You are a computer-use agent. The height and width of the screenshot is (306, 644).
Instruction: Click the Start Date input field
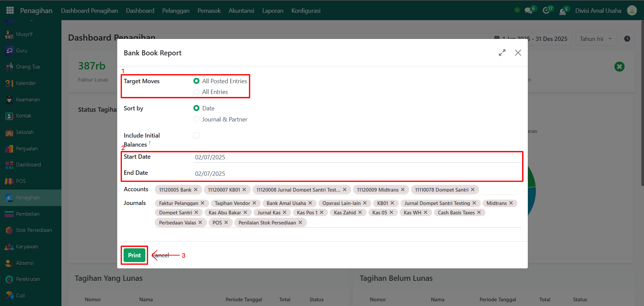[356, 157]
